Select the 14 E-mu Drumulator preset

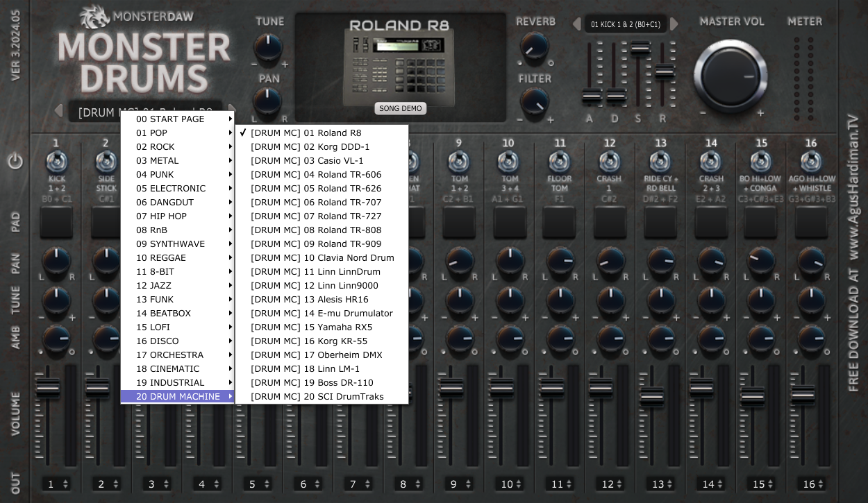tap(322, 313)
